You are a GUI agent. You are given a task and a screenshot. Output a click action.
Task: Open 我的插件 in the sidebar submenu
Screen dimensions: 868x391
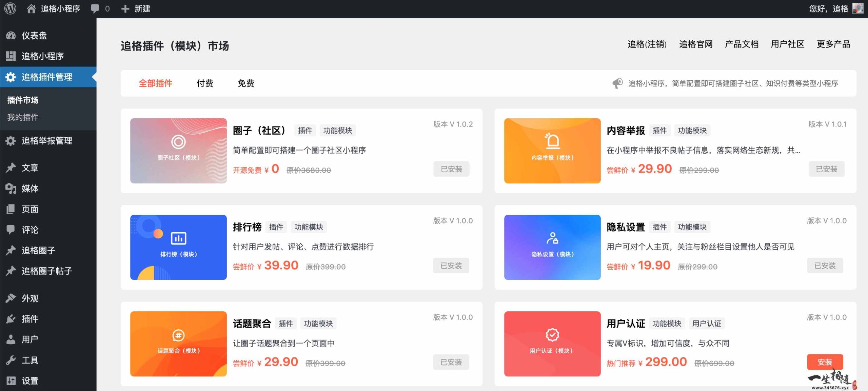(24, 117)
